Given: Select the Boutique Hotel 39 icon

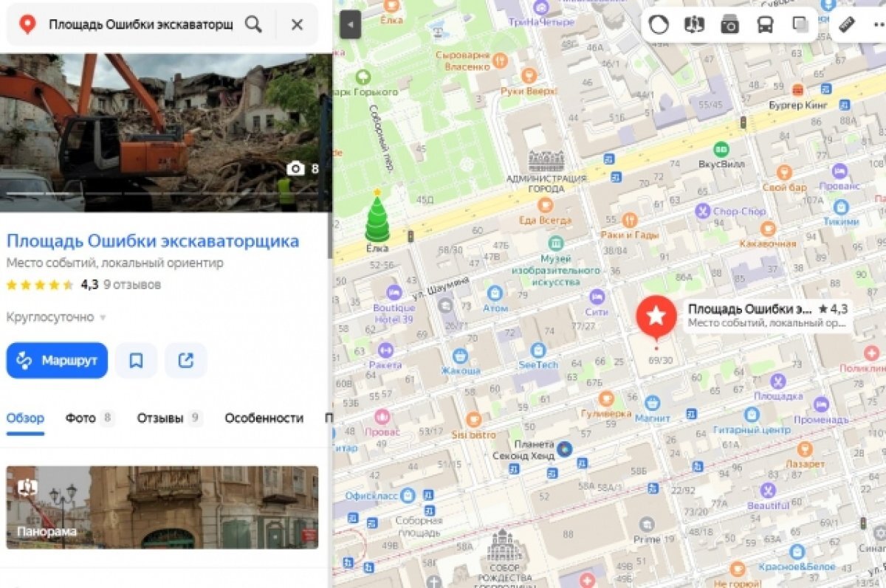Looking at the screenshot, I should tap(394, 292).
